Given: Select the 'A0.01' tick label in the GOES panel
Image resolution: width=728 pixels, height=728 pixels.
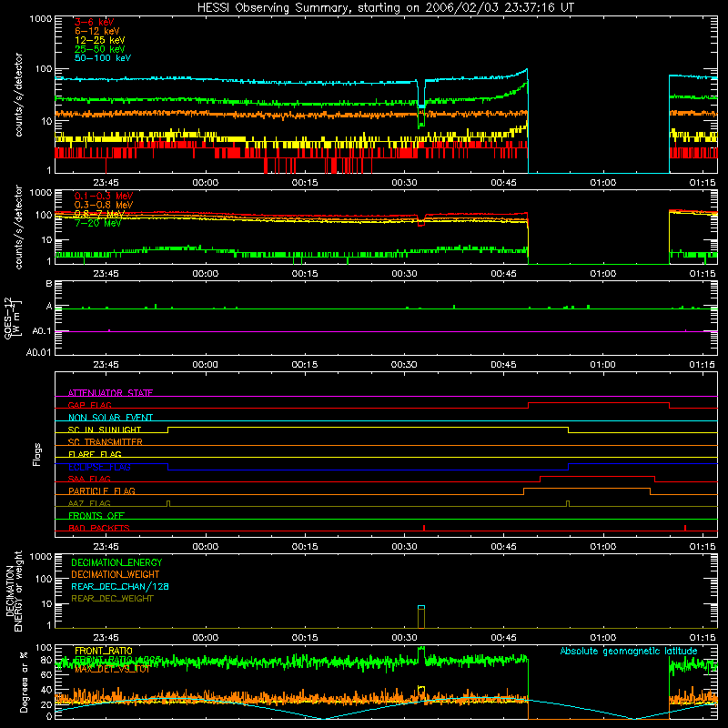Looking at the screenshot, I should pyautogui.click(x=39, y=352).
